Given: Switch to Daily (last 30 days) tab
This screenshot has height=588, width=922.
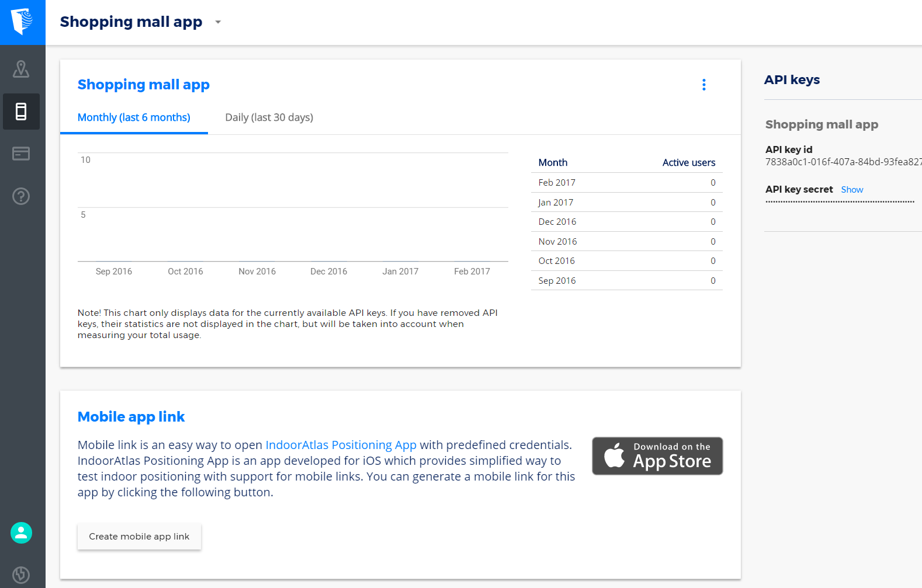Looking at the screenshot, I should click(269, 117).
